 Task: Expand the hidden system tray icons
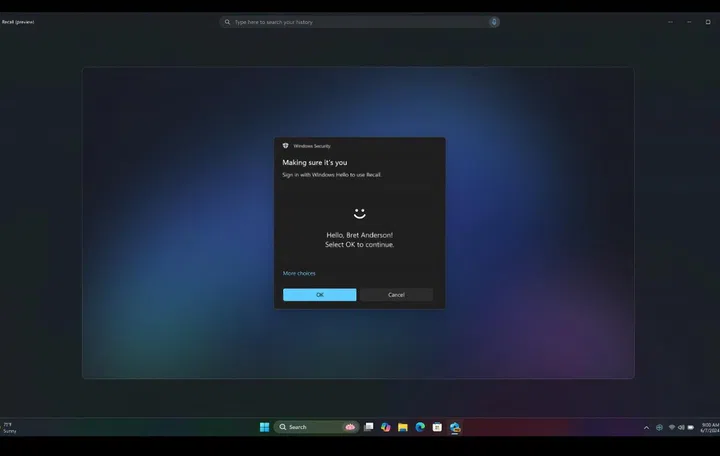tap(647, 428)
